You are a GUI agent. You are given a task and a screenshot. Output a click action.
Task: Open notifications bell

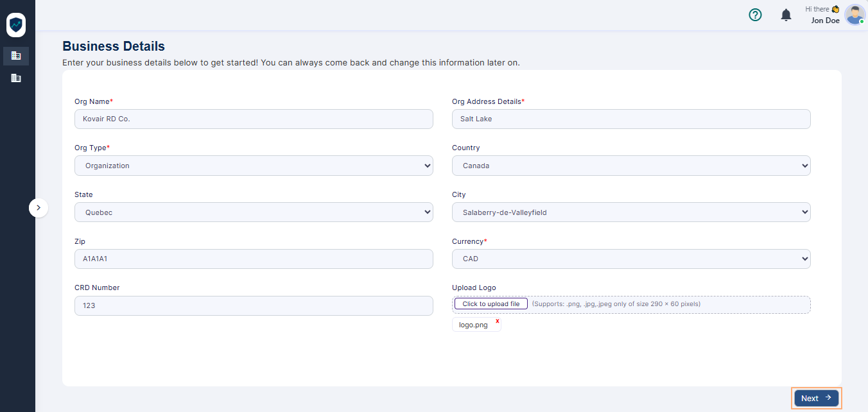pyautogui.click(x=786, y=15)
